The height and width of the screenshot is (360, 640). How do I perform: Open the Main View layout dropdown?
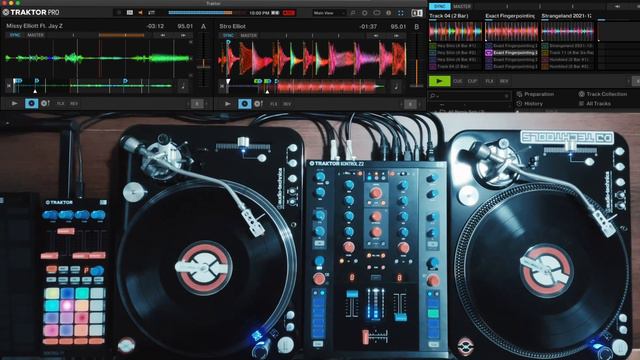pyautogui.click(x=329, y=13)
